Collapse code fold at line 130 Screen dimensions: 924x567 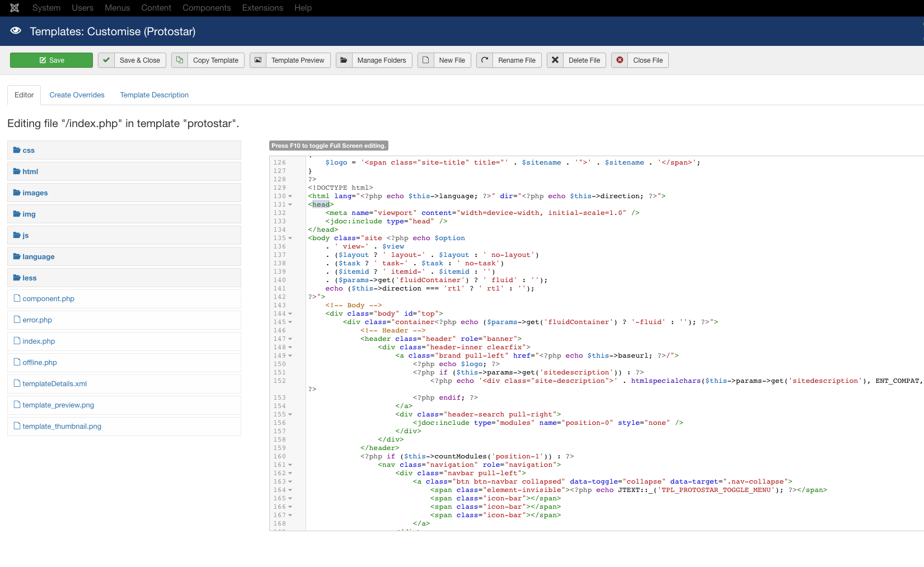290,196
